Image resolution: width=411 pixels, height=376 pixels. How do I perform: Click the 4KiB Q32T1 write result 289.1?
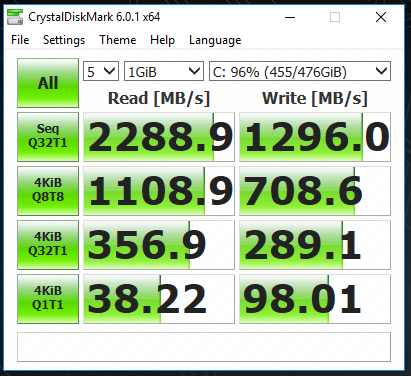tap(315, 245)
